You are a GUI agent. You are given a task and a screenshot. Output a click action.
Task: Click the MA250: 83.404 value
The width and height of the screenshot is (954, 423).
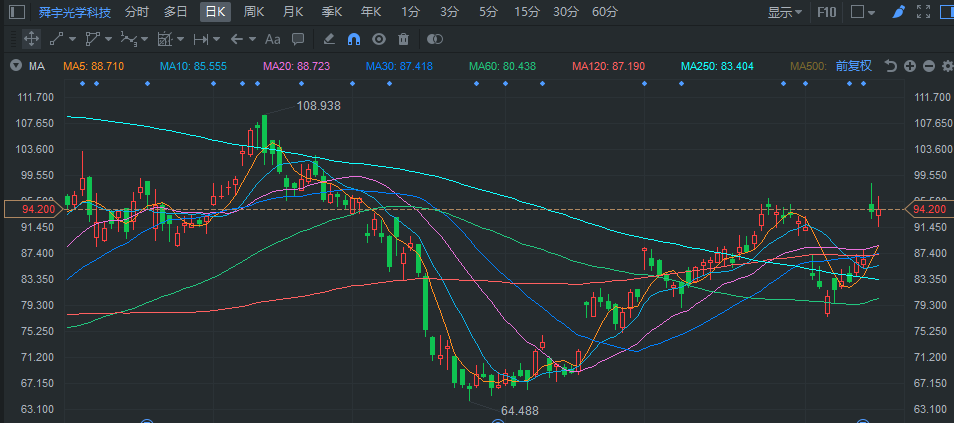click(x=717, y=66)
